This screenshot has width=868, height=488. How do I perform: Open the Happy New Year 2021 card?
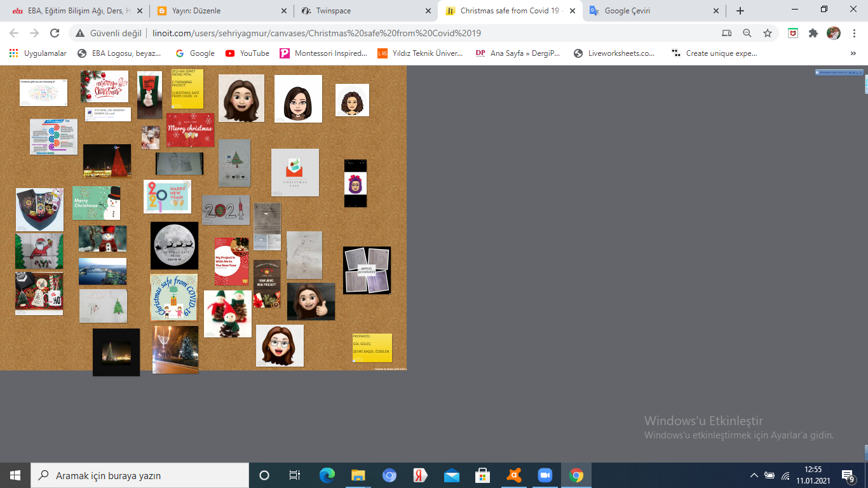[167, 196]
